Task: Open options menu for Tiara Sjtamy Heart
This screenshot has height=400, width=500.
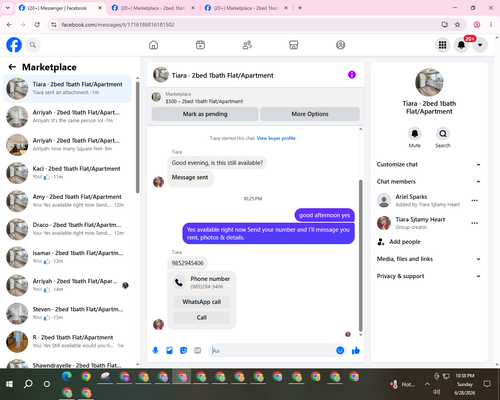Action: (x=475, y=223)
